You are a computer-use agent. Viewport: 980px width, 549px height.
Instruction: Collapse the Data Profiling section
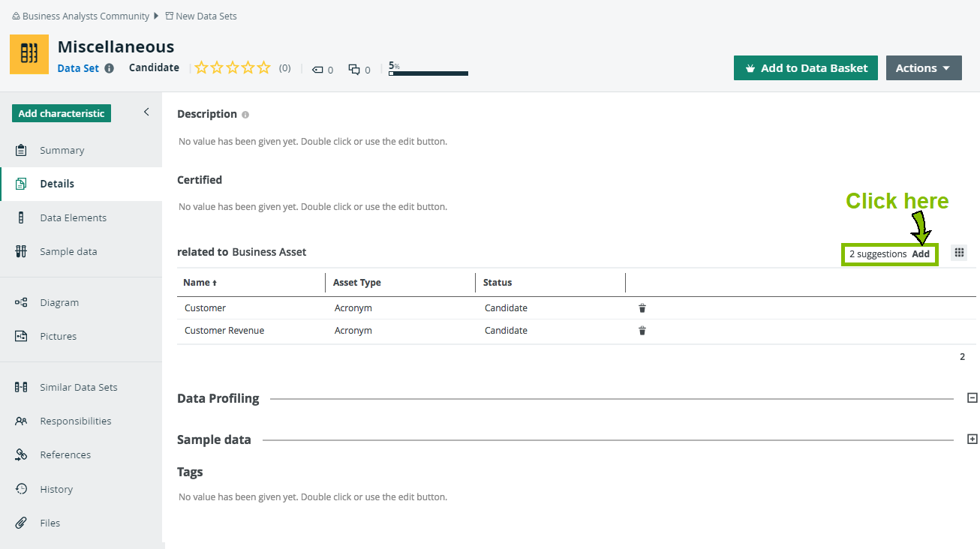tap(972, 398)
